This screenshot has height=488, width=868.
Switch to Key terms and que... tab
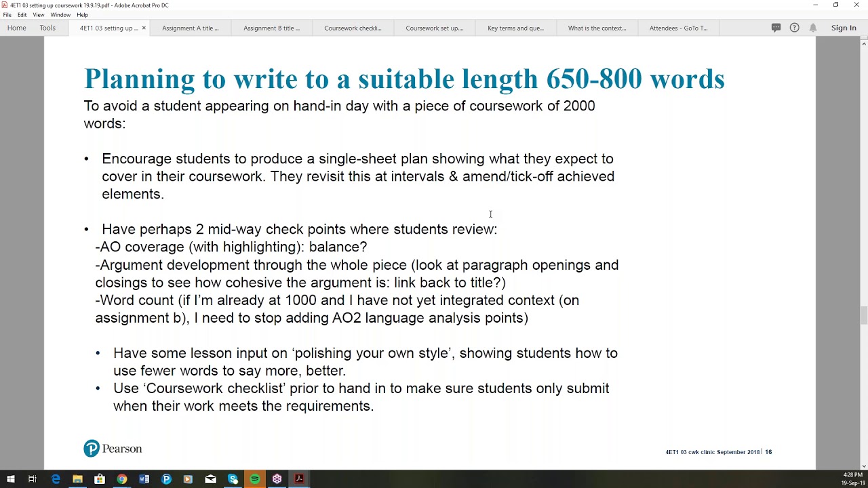tap(515, 28)
